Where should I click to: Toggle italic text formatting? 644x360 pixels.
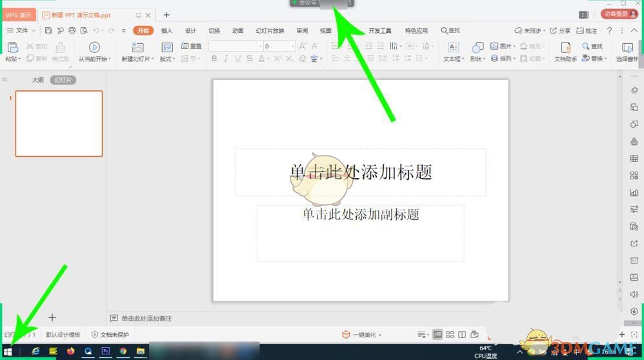coord(226,59)
